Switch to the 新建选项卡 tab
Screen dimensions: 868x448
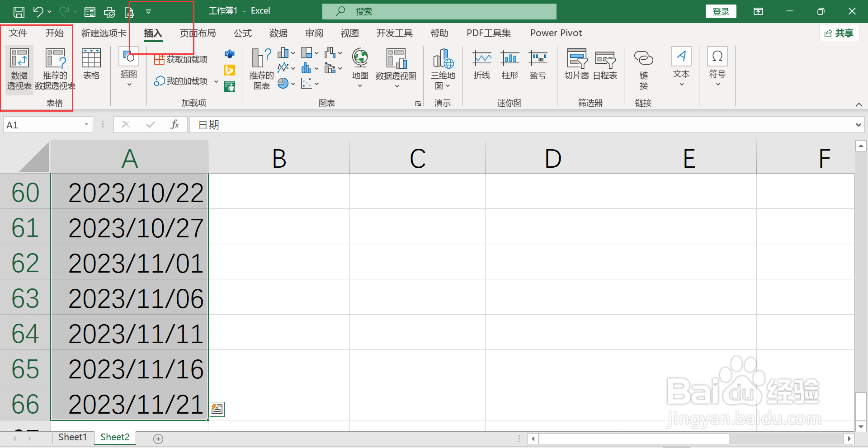pos(104,33)
